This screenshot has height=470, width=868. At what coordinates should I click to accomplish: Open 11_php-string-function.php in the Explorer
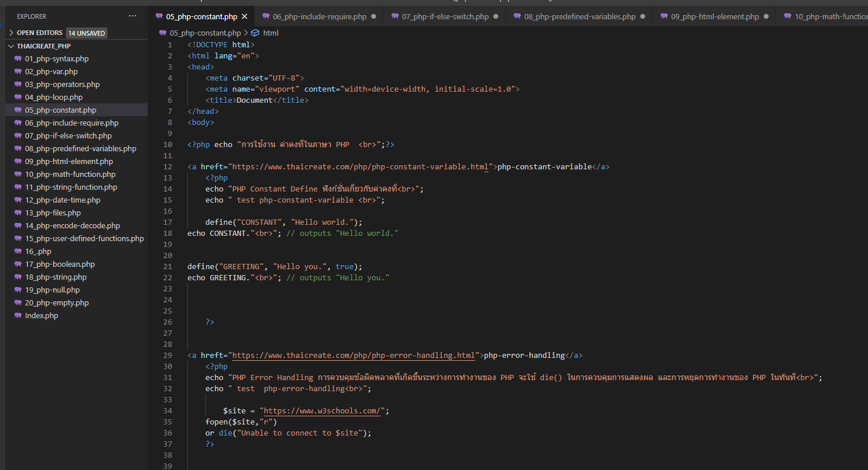pyautogui.click(x=71, y=187)
